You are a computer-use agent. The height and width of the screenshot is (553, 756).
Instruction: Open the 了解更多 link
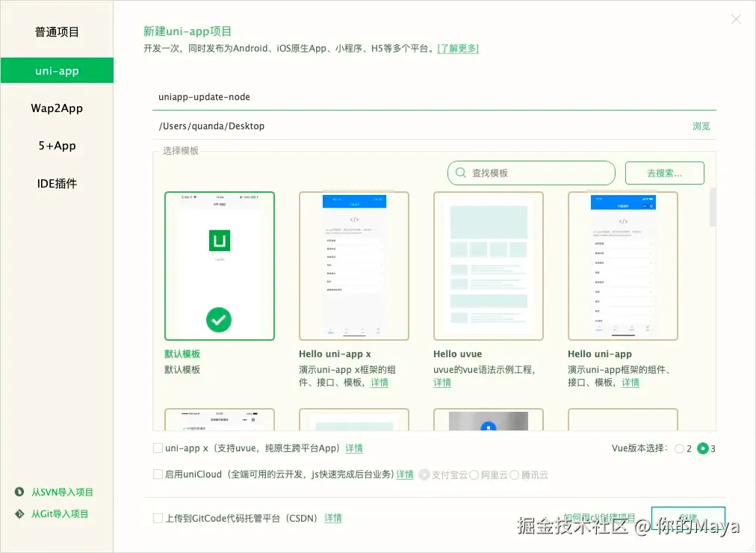tap(458, 49)
